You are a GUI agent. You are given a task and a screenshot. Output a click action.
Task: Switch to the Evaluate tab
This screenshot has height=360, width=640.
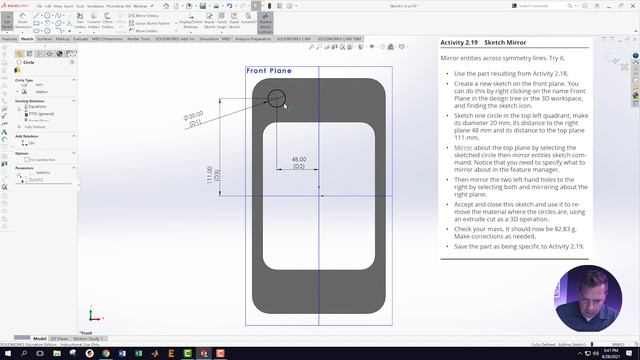tap(80, 39)
